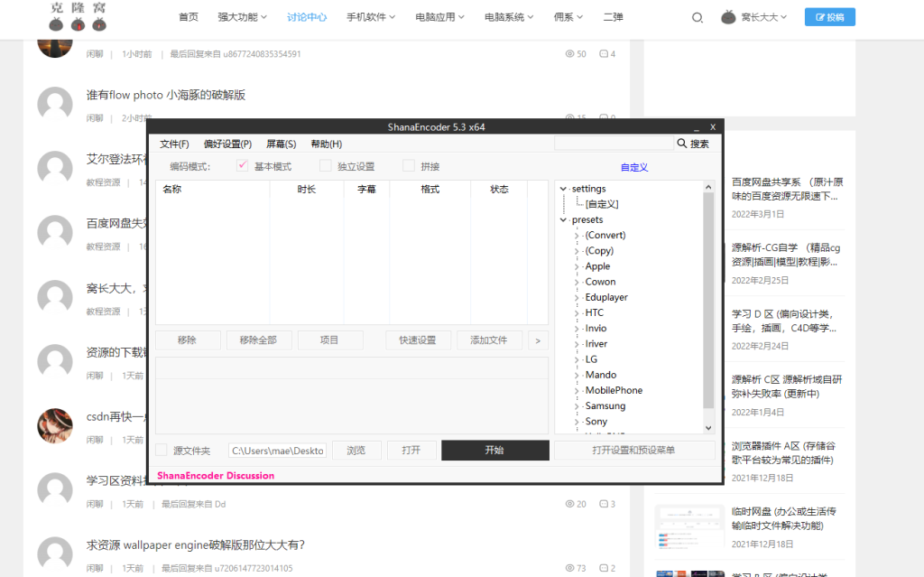Viewport: 924px width, 577px height.
Task: Click the view count icon of wallpaper engine post
Action: [x=569, y=568]
